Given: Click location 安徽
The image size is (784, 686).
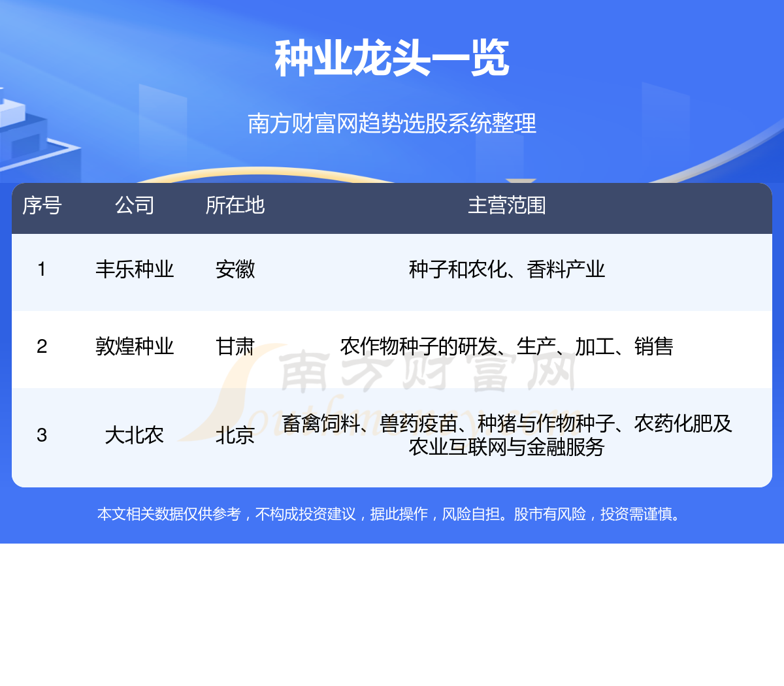Looking at the screenshot, I should point(235,269).
